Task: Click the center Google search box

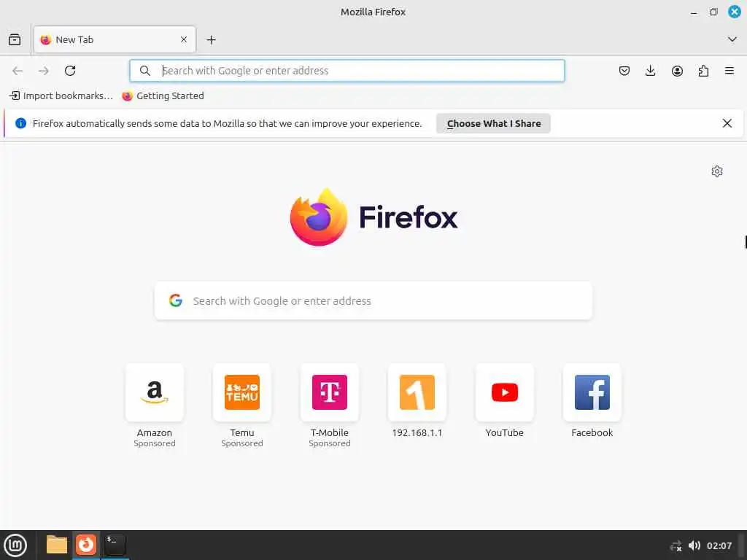Action: pyautogui.click(x=373, y=301)
